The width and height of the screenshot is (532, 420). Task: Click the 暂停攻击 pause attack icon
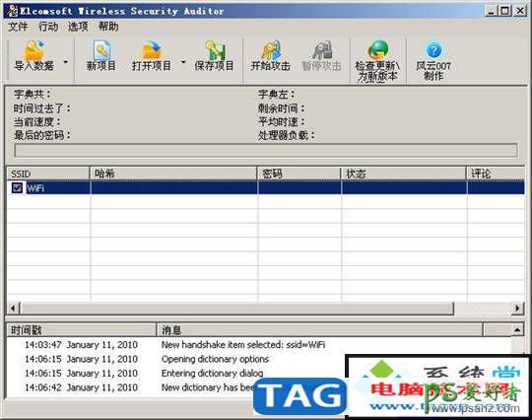click(321, 56)
